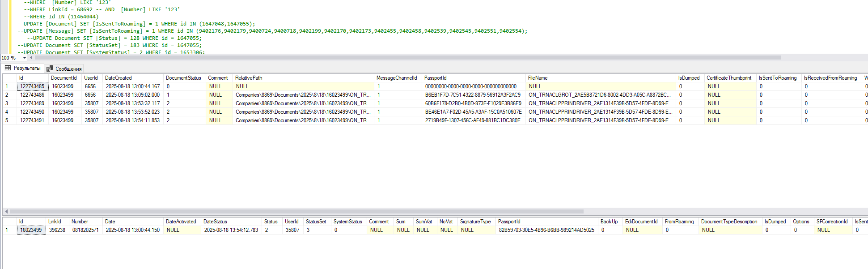
Task: Click Date cell 2025-08-18 13:00:44.150 in lower grid
Action: pos(133,230)
